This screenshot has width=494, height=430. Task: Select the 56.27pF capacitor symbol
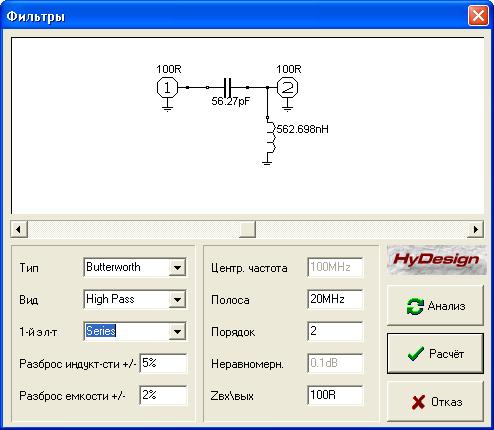tap(227, 88)
